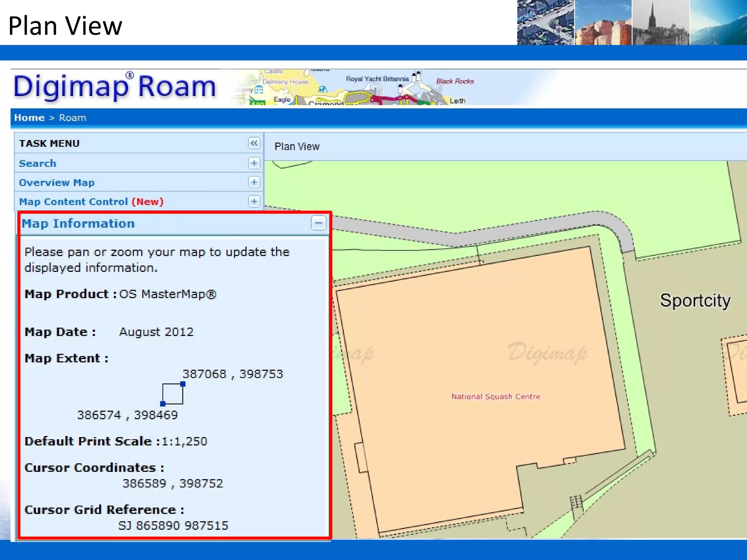Click the cathedral spire header thumbnail
This screenshot has height=560, width=747.
[661, 23]
